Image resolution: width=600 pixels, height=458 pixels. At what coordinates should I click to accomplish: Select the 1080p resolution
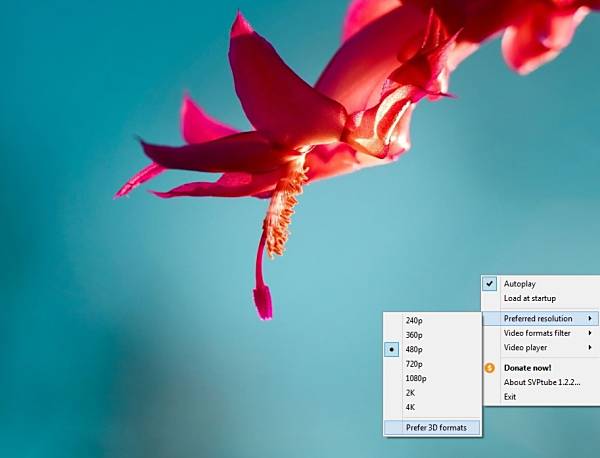click(x=416, y=378)
